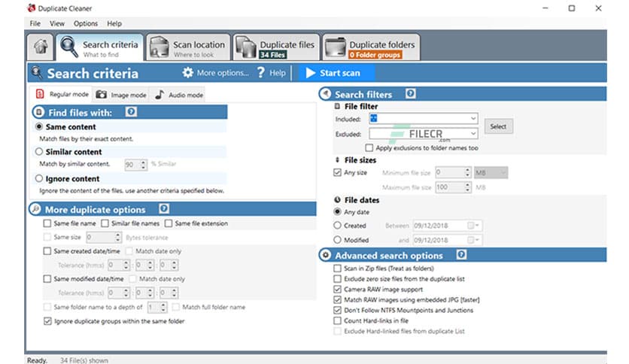Open help for Search filters section
This screenshot has height=364, width=629.
410,94
